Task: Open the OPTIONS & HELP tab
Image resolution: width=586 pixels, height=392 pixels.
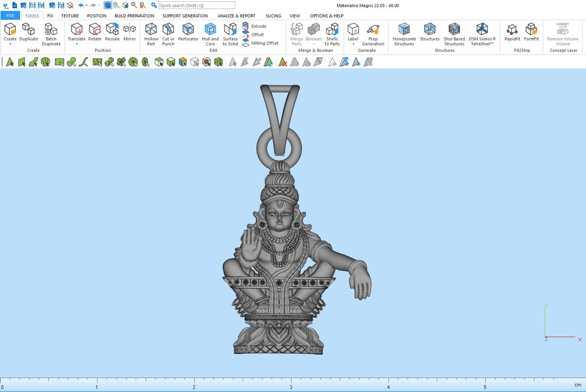Action: 327,16
